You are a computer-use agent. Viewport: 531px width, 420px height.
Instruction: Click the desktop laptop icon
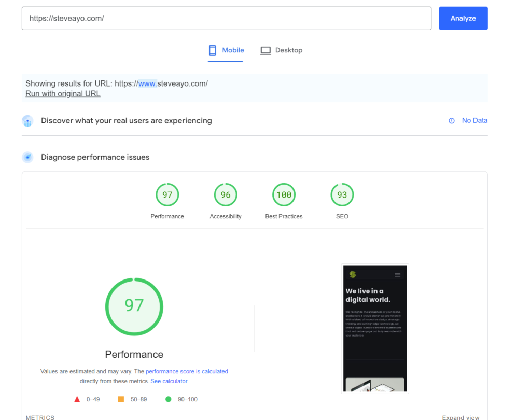265,51
